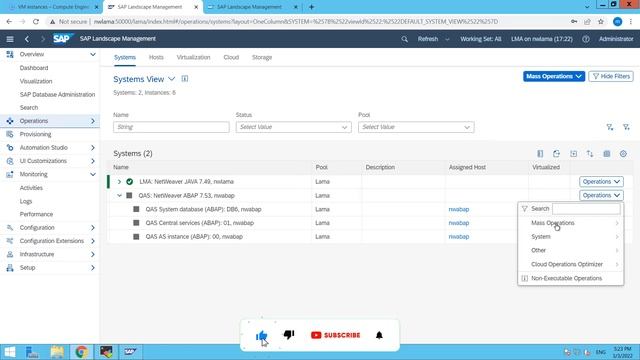
Task: Switch to the Virtualization tab
Action: 193,58
